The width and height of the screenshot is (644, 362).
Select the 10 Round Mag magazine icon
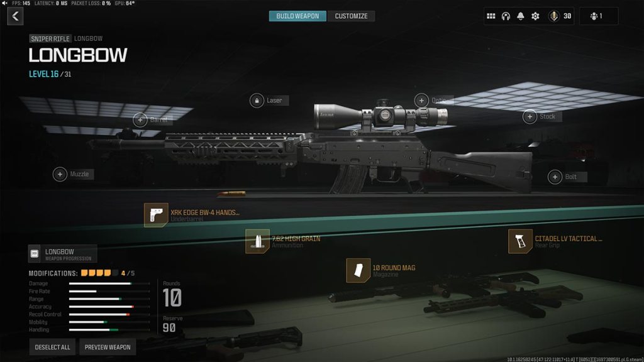coord(358,270)
